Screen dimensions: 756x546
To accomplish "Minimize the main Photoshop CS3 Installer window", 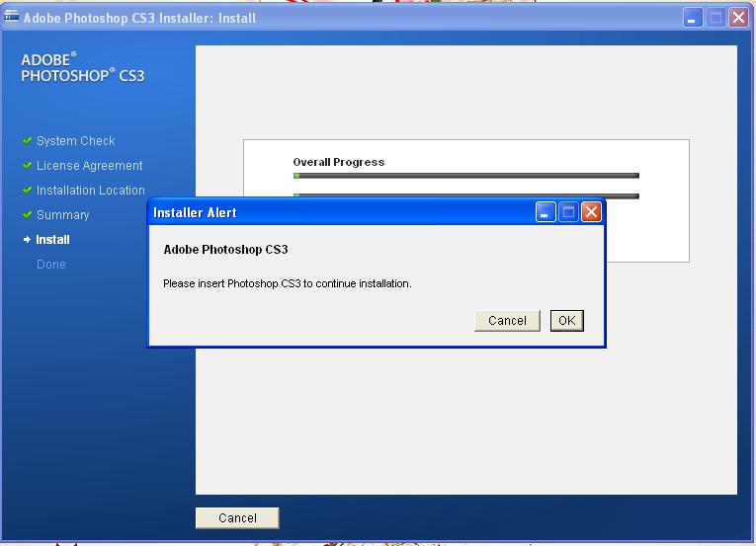I will point(694,18).
